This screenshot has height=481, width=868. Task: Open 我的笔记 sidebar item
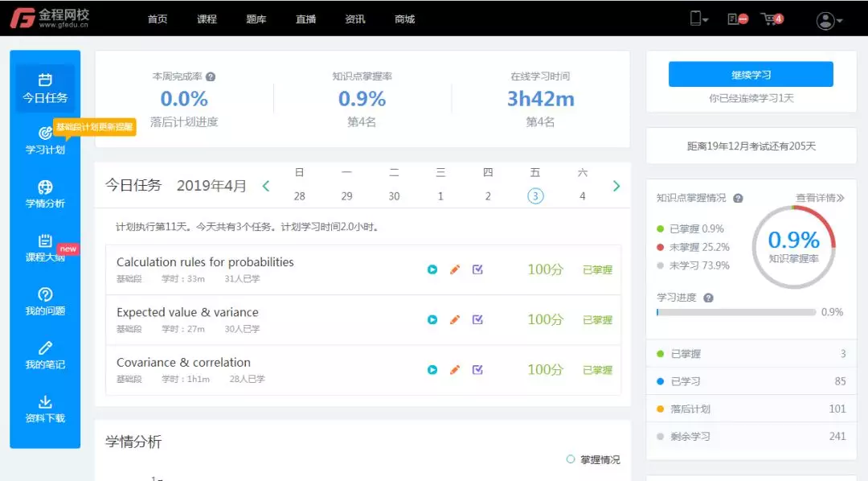tap(45, 356)
